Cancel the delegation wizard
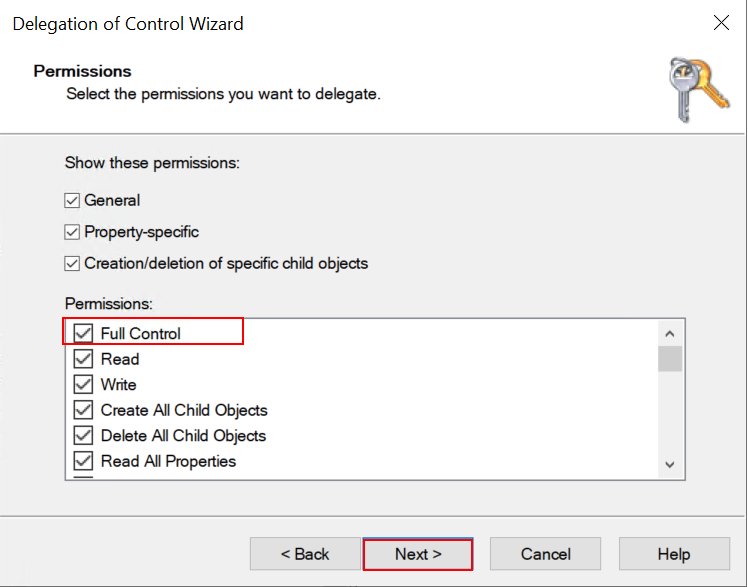This screenshot has width=748, height=587. click(546, 554)
